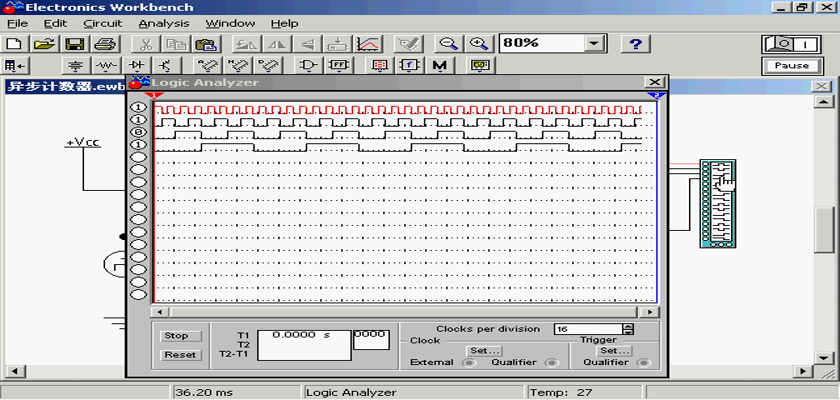The image size is (840, 400).
Task: Click the Logic Analyzer horizontal scrollbar track
Action: [400, 312]
